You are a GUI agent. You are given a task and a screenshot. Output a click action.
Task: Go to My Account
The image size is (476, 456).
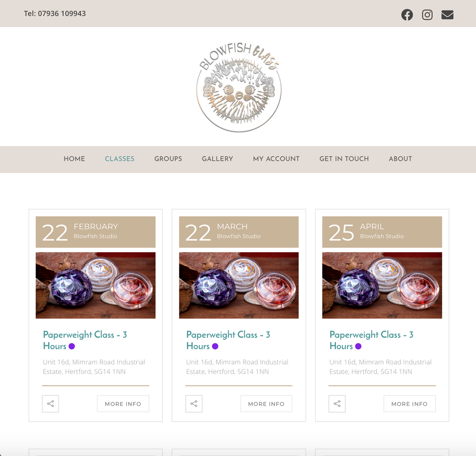(276, 159)
